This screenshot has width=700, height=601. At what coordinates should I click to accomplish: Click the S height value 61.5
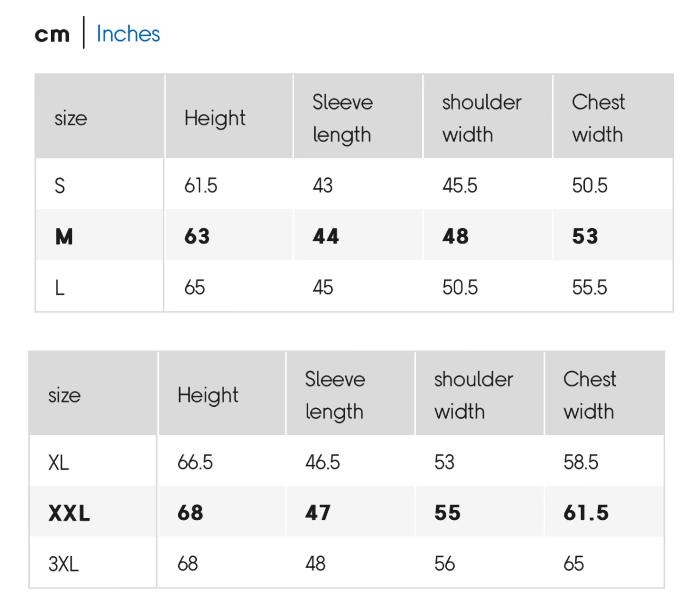coord(201,186)
